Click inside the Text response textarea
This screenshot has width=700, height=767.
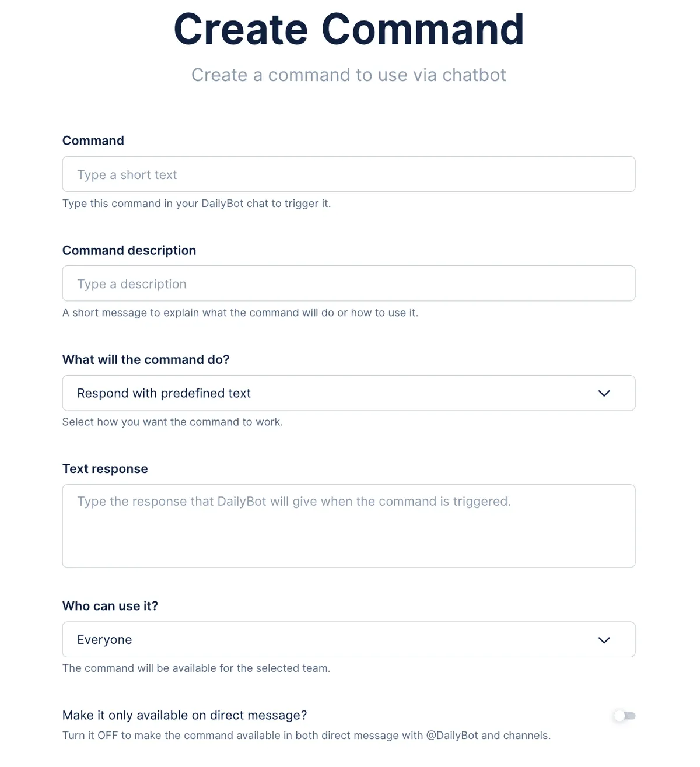pyautogui.click(x=348, y=526)
